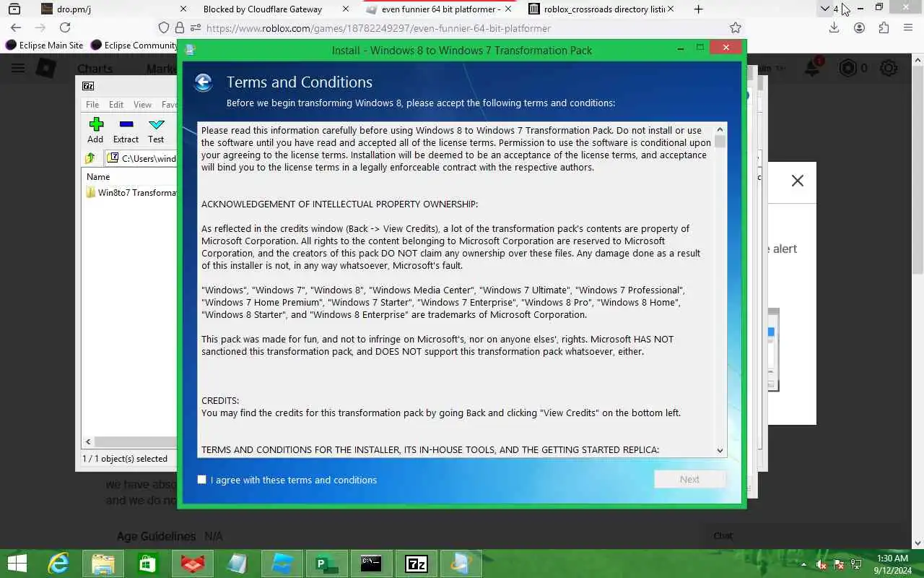The image size is (924, 578).
Task: Go back in the browser
Action: tap(16, 27)
